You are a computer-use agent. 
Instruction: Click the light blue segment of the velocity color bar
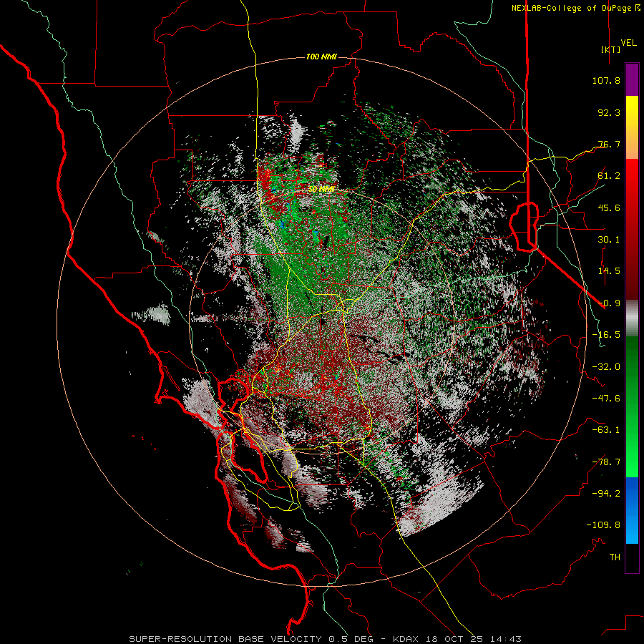[632, 528]
